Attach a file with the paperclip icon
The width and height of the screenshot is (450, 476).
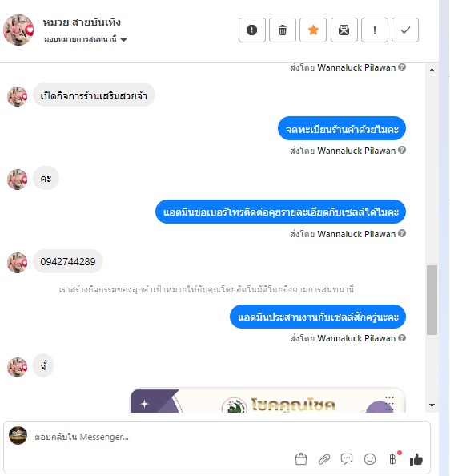click(x=323, y=459)
